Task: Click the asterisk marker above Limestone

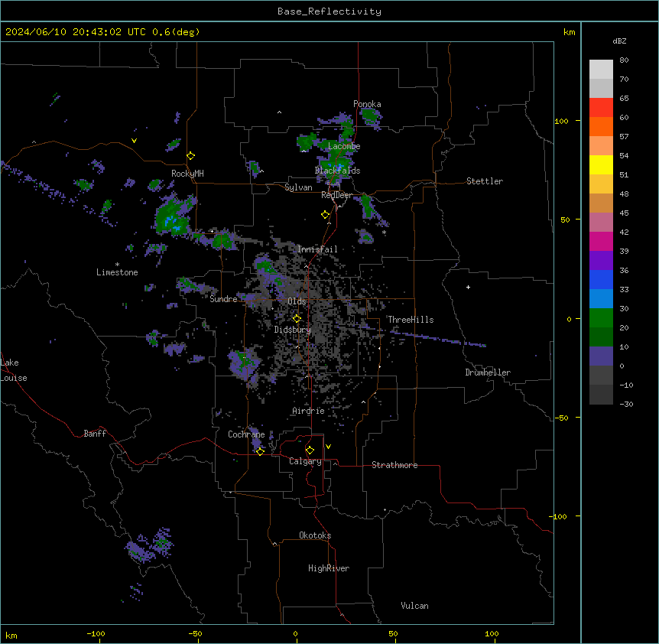Action: pos(117,265)
